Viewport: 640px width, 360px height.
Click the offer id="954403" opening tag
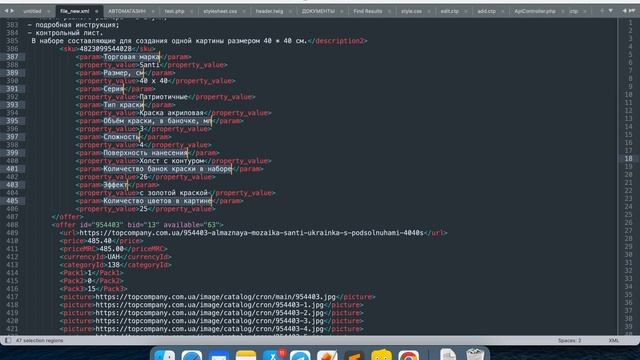coord(137,225)
